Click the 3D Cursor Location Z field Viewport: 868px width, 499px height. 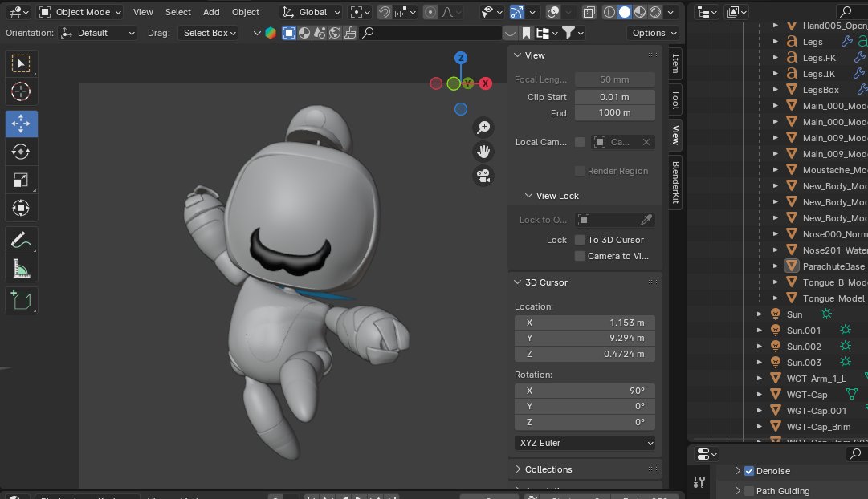click(585, 354)
